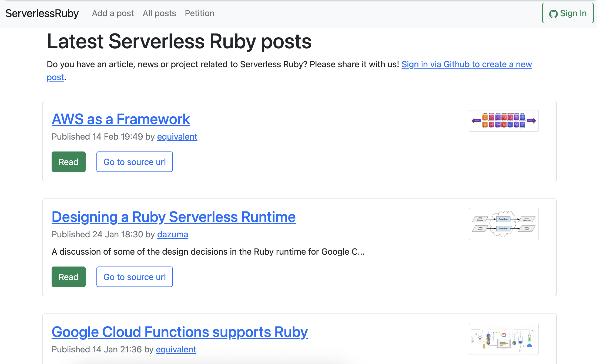Screen dimensions: 597x364
Task: Go to ServerlessRuby home brand link
Action: 42,13
